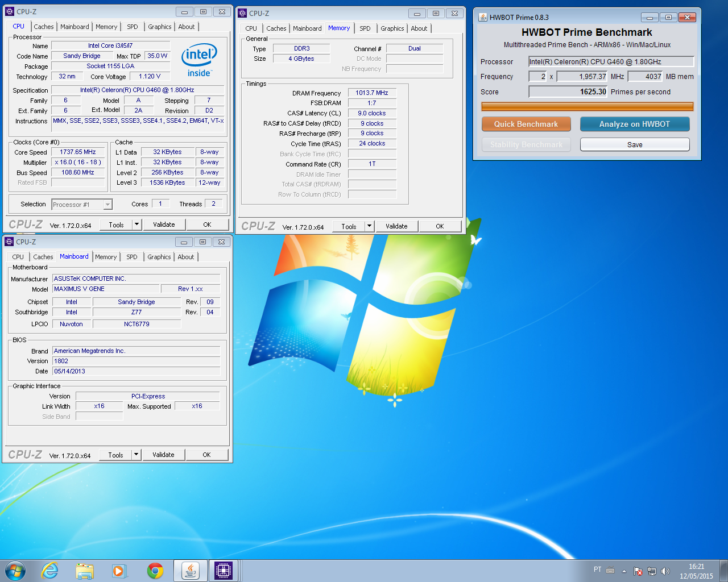Open Windows Media Player taskbar icon
Screen dimensions: 728x582
119,571
